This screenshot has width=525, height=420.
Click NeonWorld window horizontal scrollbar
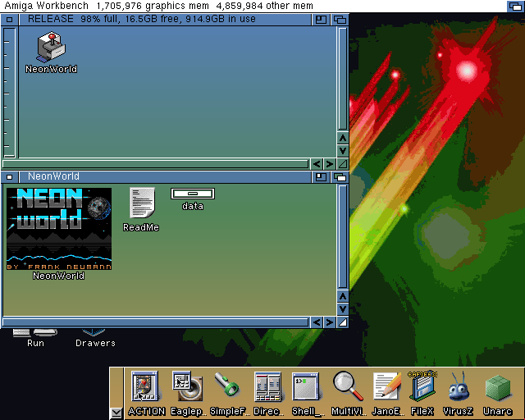click(155, 322)
